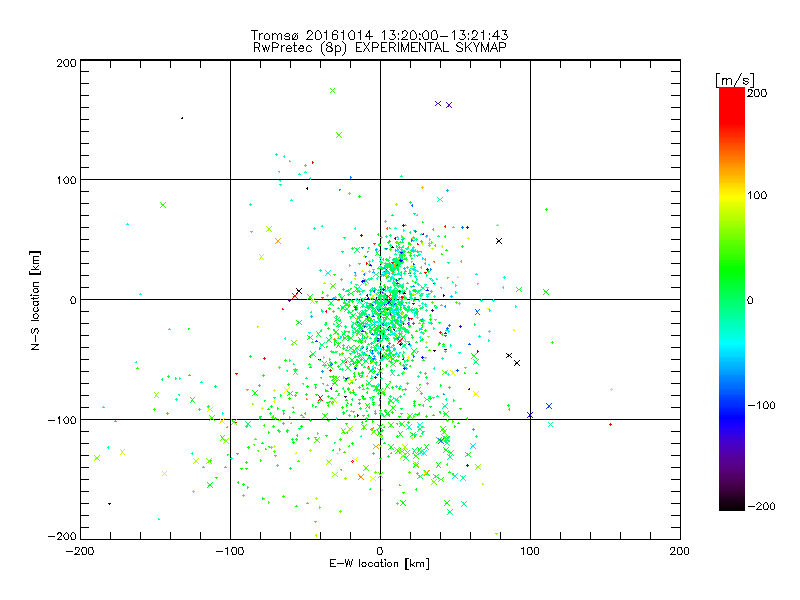
Task: Click the colorbar tick label '-100'
Action: click(761, 406)
